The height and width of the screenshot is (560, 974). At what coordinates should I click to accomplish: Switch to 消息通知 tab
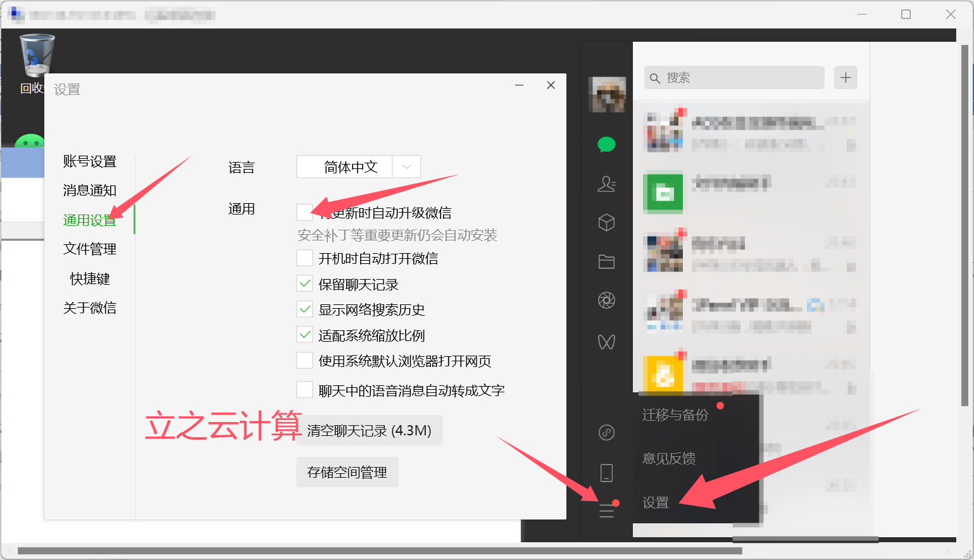point(90,190)
